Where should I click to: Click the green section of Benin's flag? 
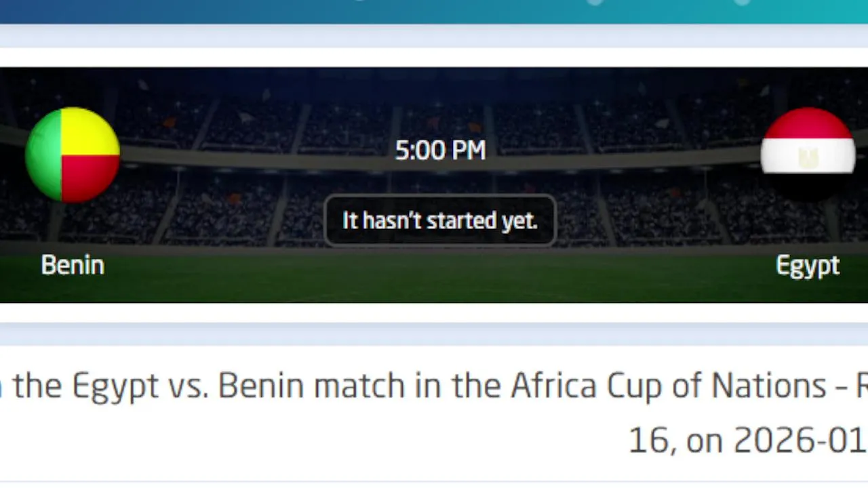pos(44,156)
